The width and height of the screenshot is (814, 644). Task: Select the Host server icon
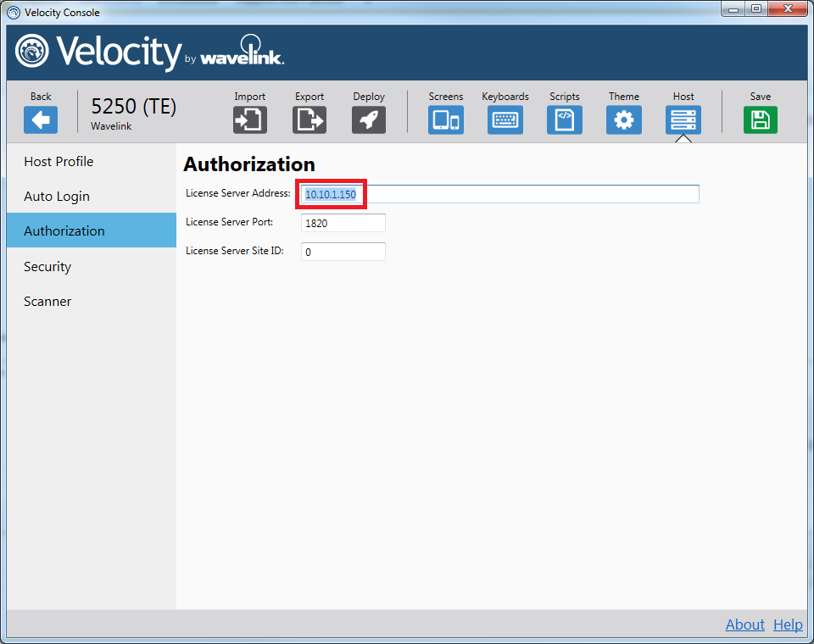[x=683, y=119]
